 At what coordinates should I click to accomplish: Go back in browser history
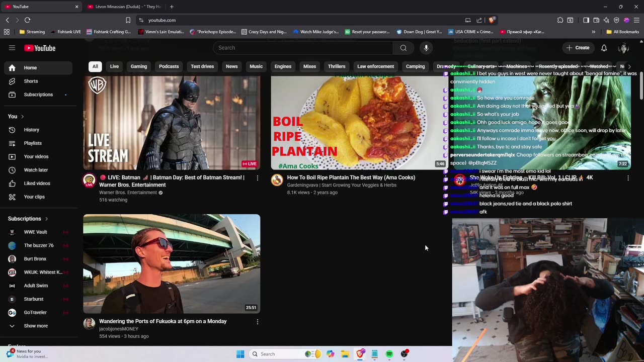tap(8, 20)
